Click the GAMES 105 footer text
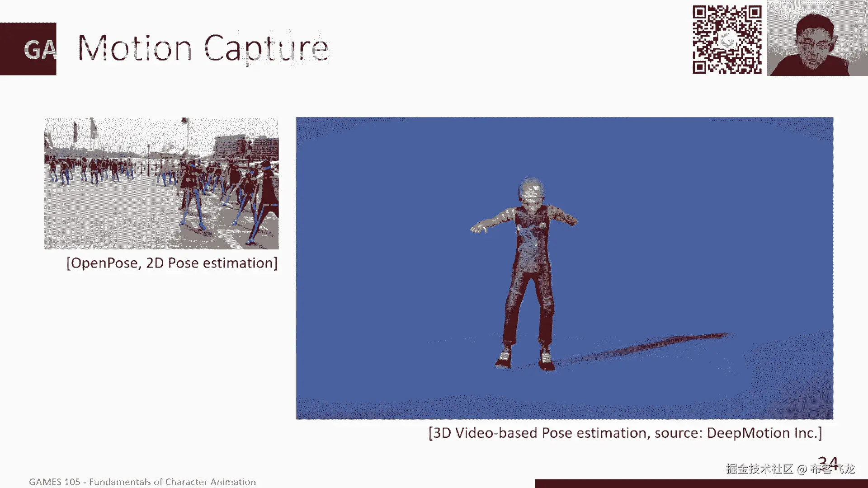 point(142,482)
